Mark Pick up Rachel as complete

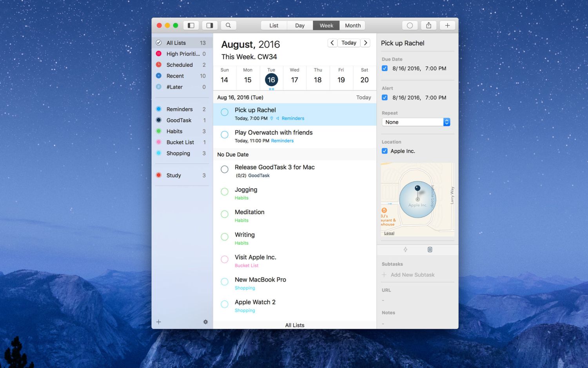[x=225, y=112]
